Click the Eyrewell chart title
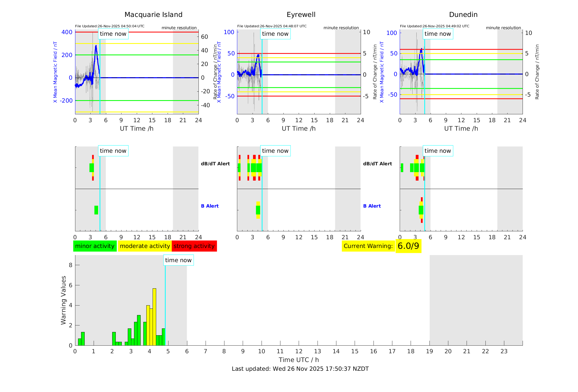This screenshot has width=578, height=392. point(301,15)
